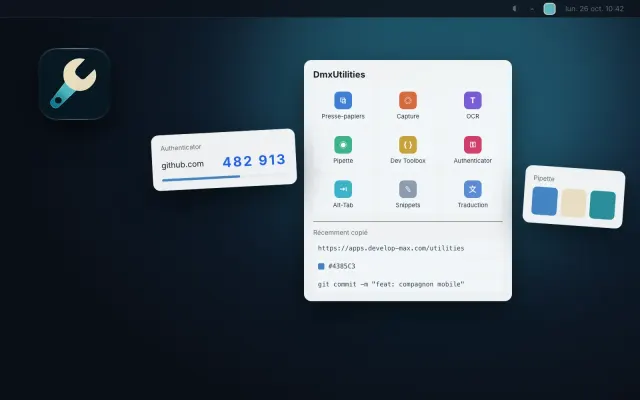
Task: Click the DmxUtilities panel title
Action: (x=339, y=75)
